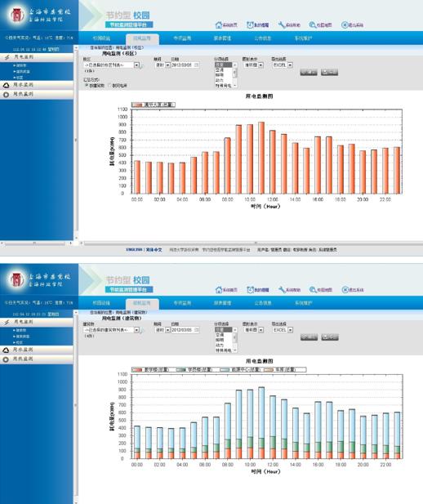Switch to the 专项监测 tab in the building (建筑物) view
423x504 pixels.
pyautogui.click(x=182, y=303)
